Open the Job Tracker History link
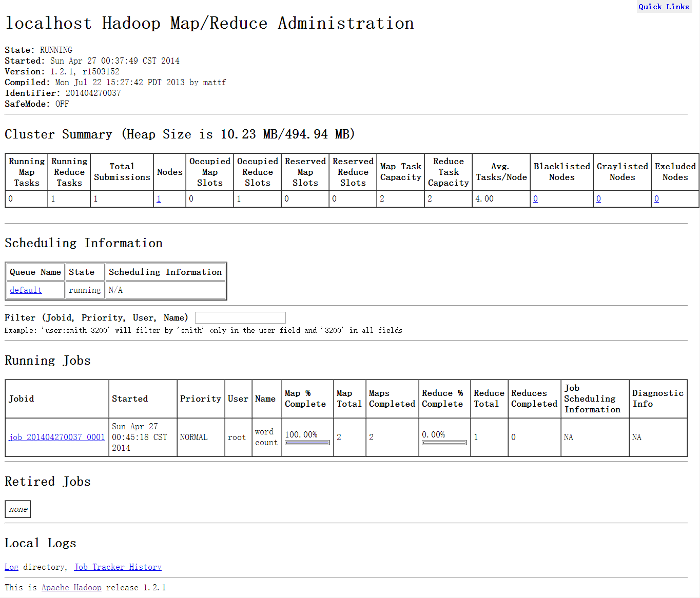Screen dimensions: 700x598 click(118, 567)
